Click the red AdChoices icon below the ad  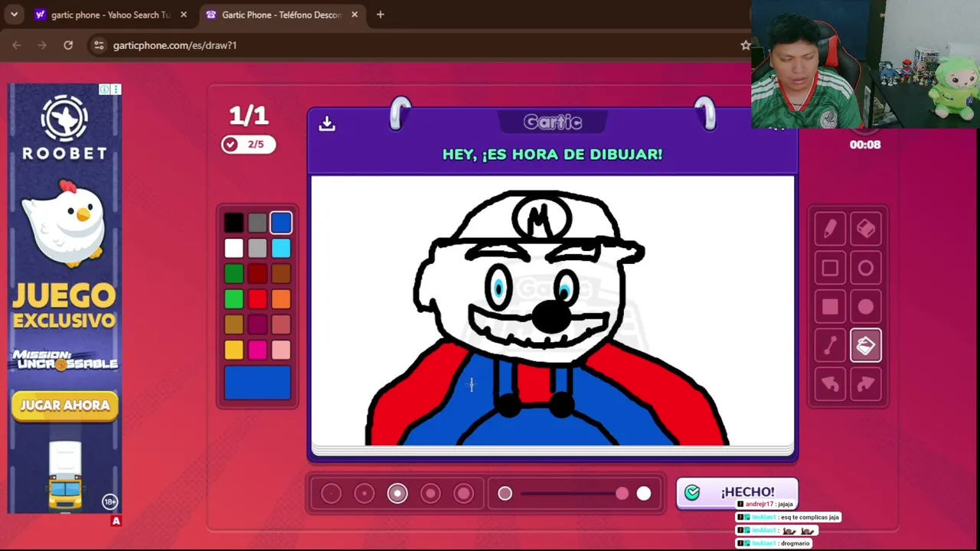tap(116, 521)
